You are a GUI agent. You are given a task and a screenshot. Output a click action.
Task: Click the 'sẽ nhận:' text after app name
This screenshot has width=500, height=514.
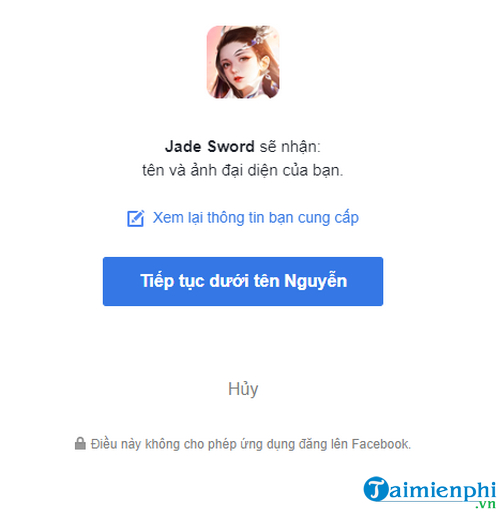(x=290, y=147)
